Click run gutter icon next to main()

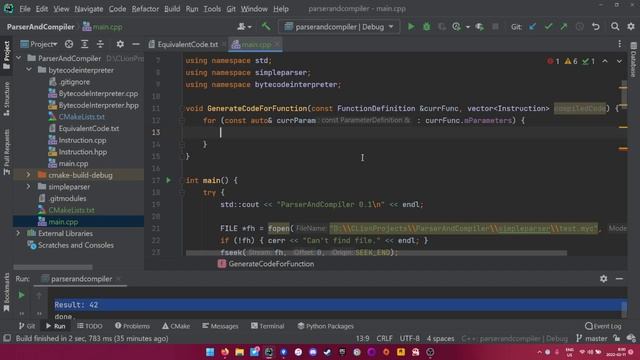pyautogui.click(x=168, y=180)
